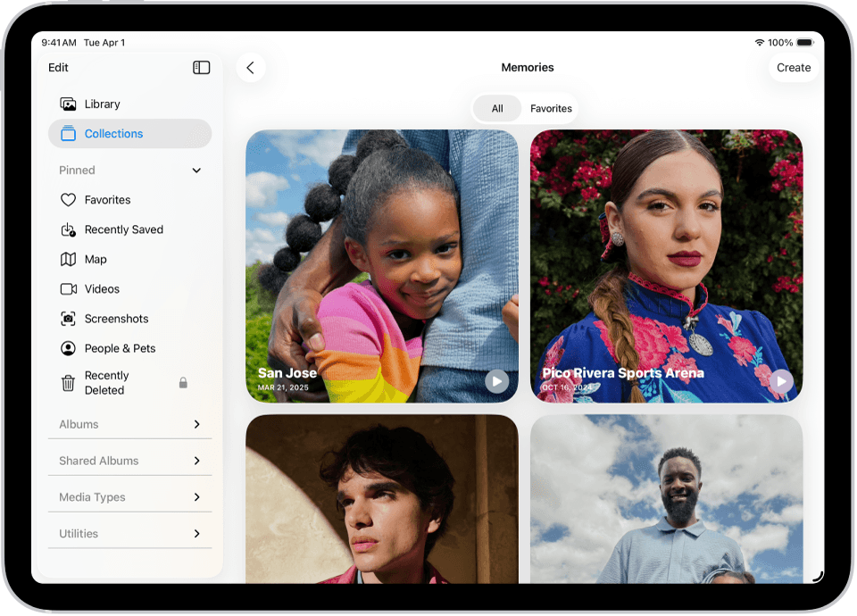857x616 pixels.
Task: Click the Videos camera icon
Action: point(69,288)
